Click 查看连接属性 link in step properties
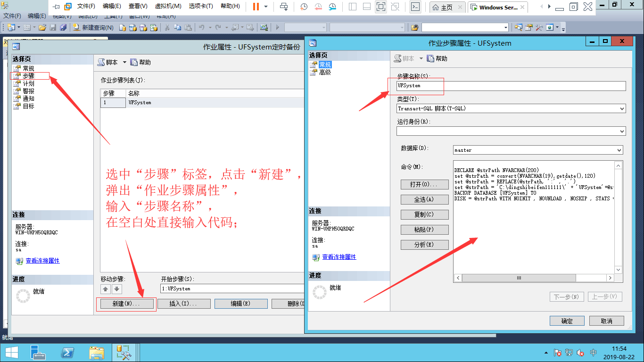This screenshot has width=644, height=362. click(339, 257)
